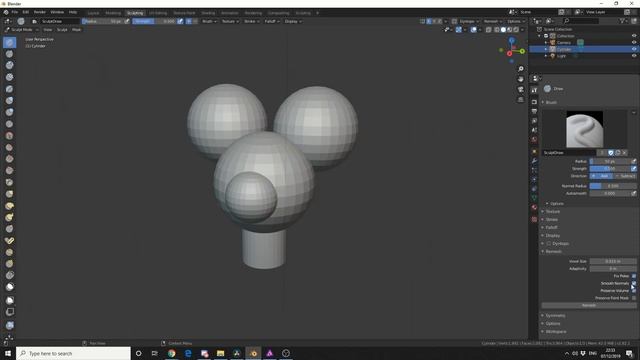This screenshot has width=640, height=360.
Task: Click the viewport zoom magnifier icon
Action: [520, 69]
